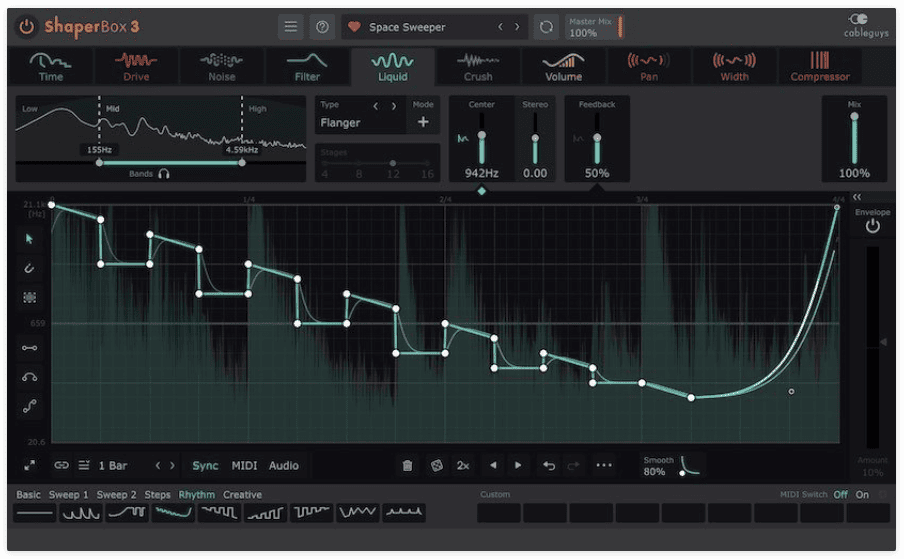Click the grid lines icon
The width and height of the screenshot is (904, 559).
click(x=84, y=465)
